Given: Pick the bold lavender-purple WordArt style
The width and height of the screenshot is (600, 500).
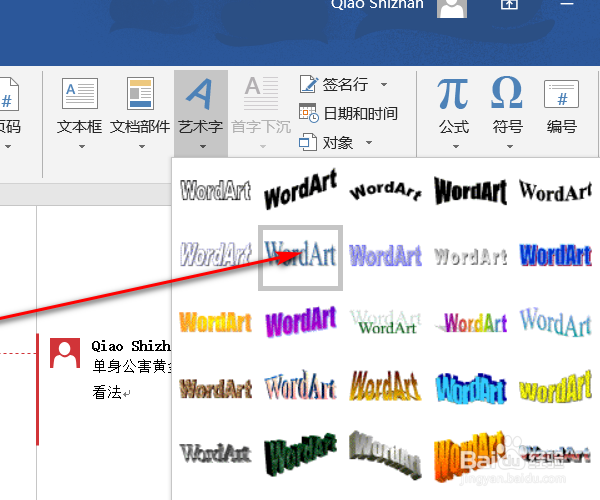Looking at the screenshot, I should click(386, 255).
